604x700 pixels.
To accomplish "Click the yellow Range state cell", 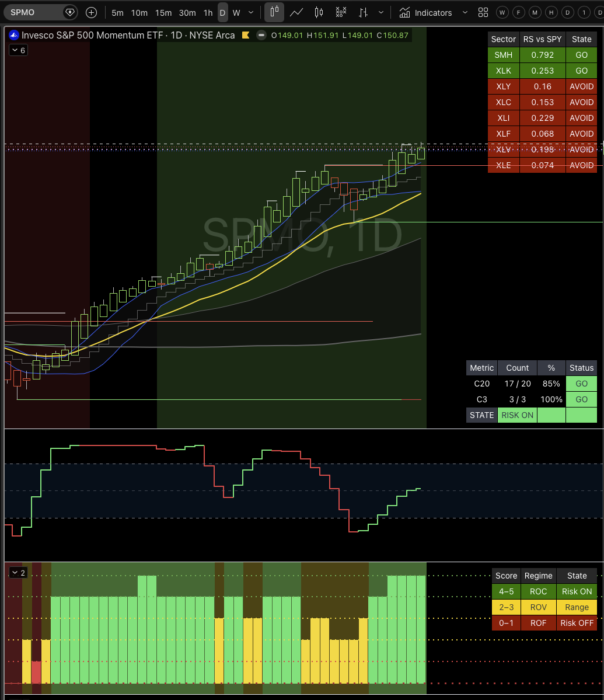I will 577,607.
